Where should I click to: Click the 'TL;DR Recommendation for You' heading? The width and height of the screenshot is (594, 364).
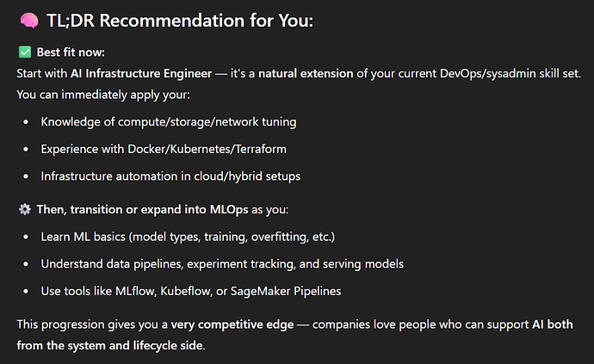180,21
